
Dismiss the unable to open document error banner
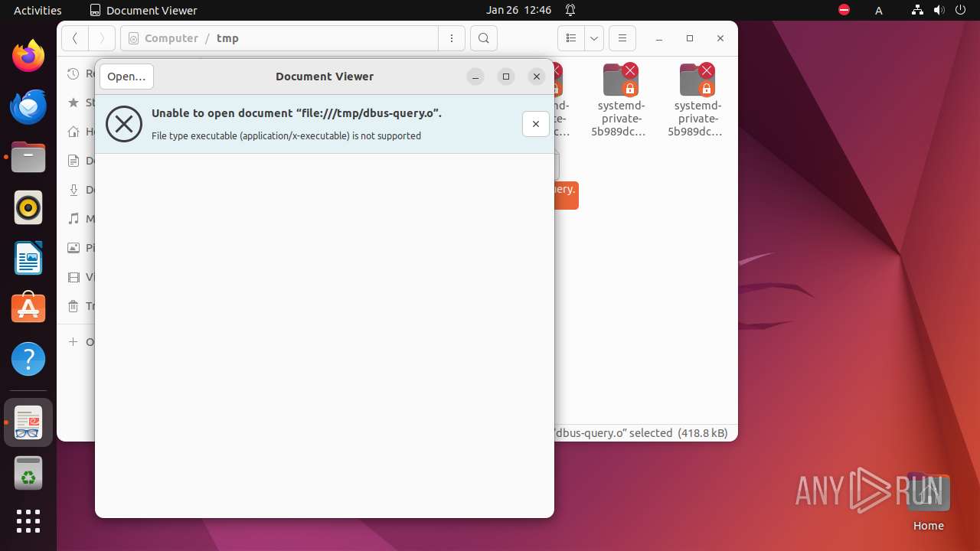pyautogui.click(x=536, y=124)
